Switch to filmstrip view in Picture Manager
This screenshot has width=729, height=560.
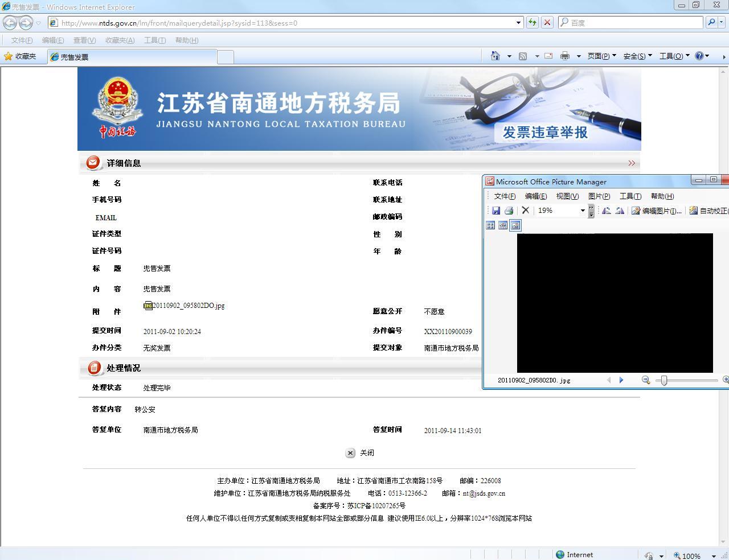502,225
